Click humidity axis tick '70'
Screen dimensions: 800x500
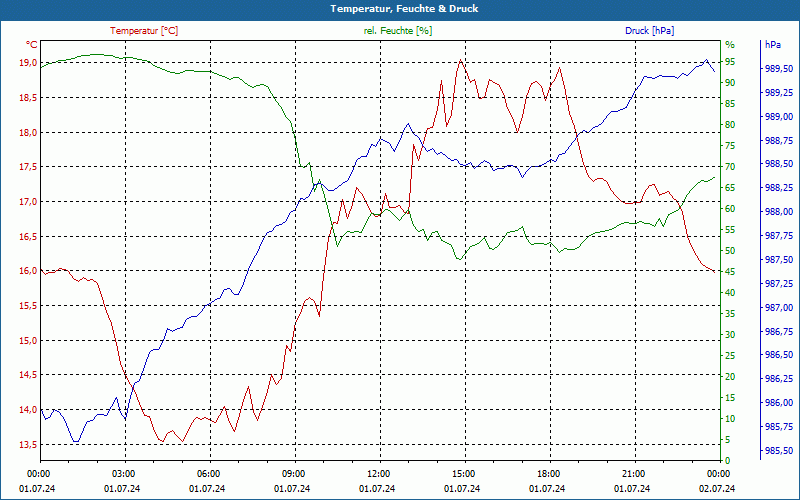(x=730, y=167)
